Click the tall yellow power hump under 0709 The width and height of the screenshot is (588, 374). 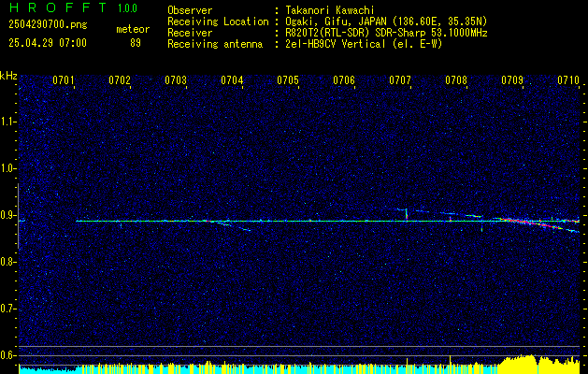coord(520,364)
